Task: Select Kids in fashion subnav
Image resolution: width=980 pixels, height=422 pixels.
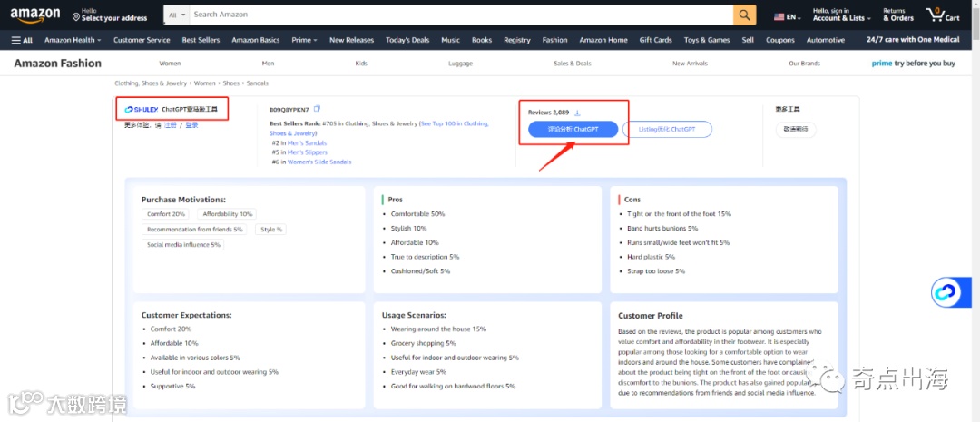Action: pos(361,64)
